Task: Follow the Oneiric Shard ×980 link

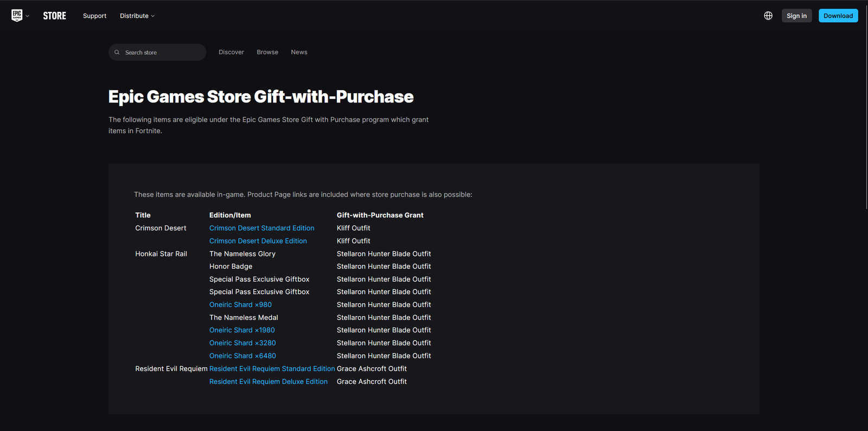Action: pyautogui.click(x=240, y=305)
